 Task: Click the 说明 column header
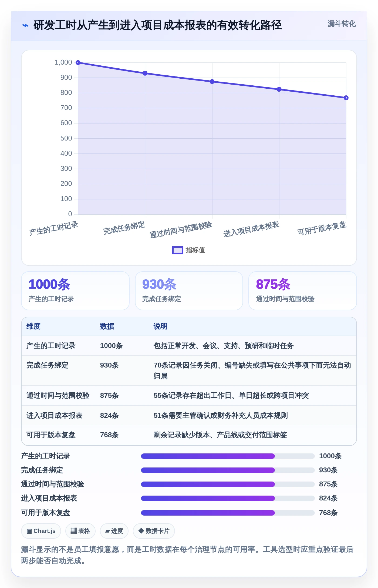pos(160,326)
